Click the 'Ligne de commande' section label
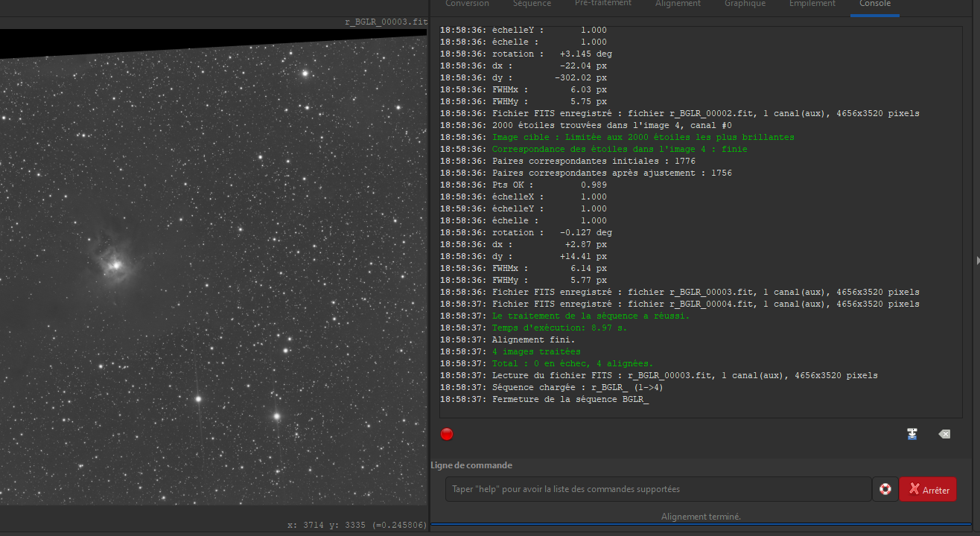980x536 pixels. (471, 465)
